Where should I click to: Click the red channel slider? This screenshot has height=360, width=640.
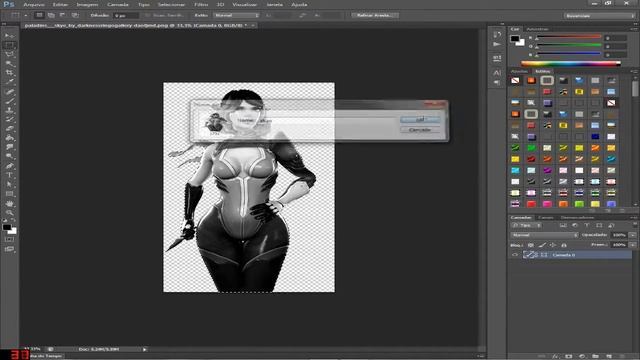(569, 38)
